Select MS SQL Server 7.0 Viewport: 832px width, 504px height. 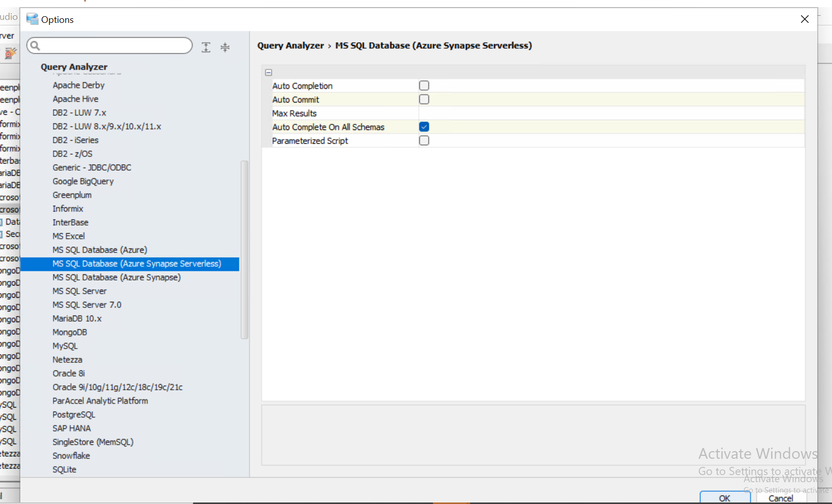87,305
